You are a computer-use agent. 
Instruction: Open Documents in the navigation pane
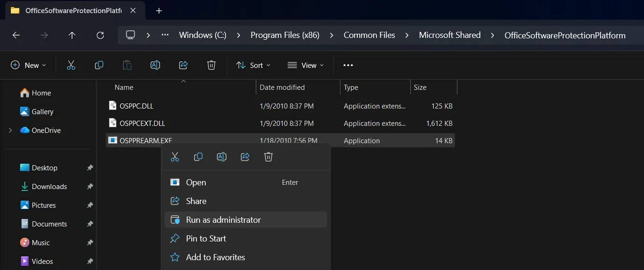click(x=43, y=224)
